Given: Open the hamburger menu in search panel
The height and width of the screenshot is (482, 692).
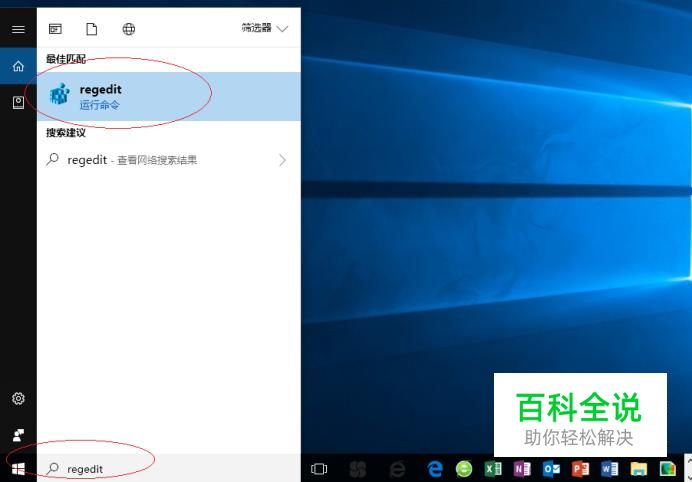Looking at the screenshot, I should [18, 29].
